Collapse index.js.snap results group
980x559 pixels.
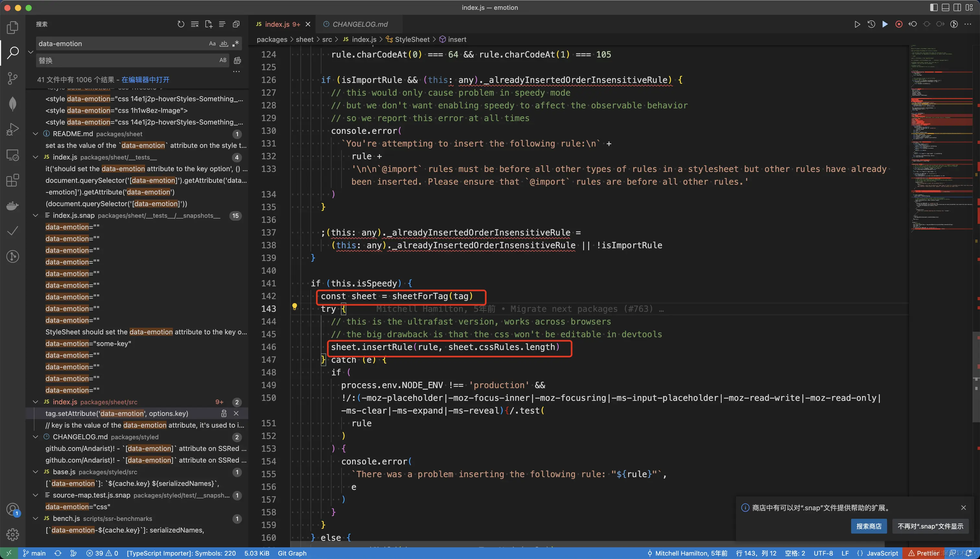click(x=36, y=215)
